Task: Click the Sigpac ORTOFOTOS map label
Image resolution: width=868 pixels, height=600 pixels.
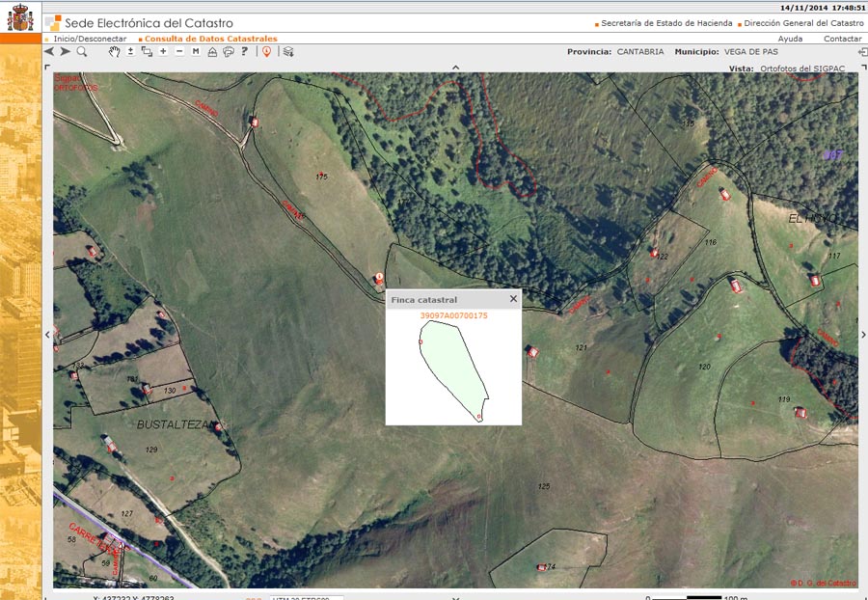Action: click(x=76, y=83)
